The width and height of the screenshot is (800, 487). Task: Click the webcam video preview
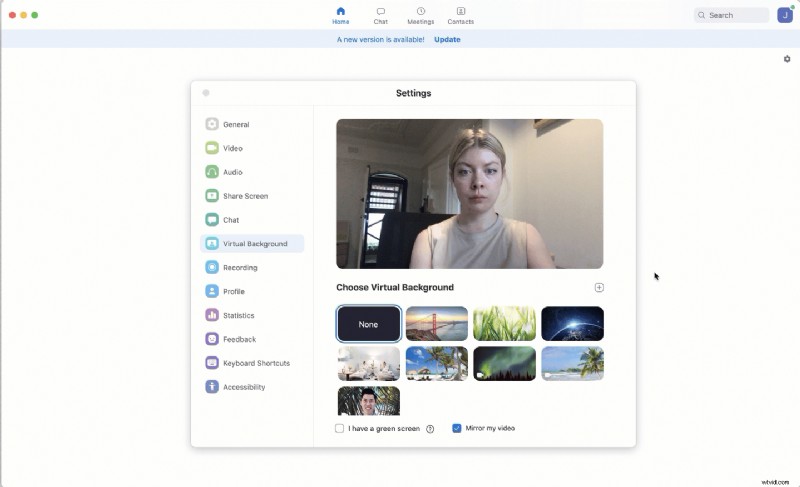[x=469, y=194]
